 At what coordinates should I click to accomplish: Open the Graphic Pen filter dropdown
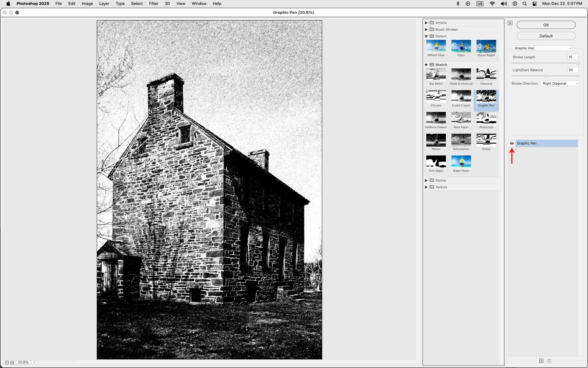(542, 48)
